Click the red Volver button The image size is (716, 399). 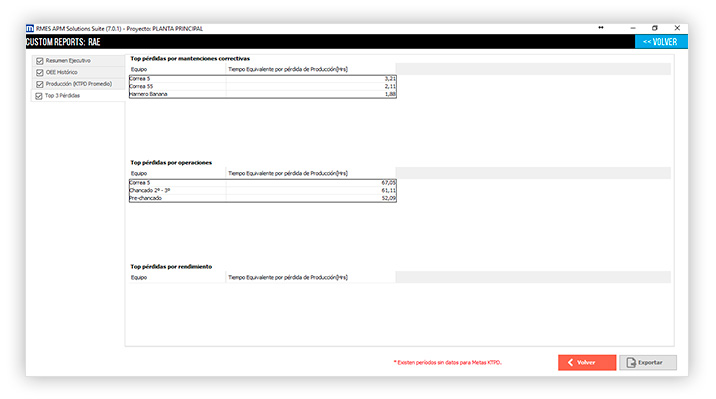point(587,362)
